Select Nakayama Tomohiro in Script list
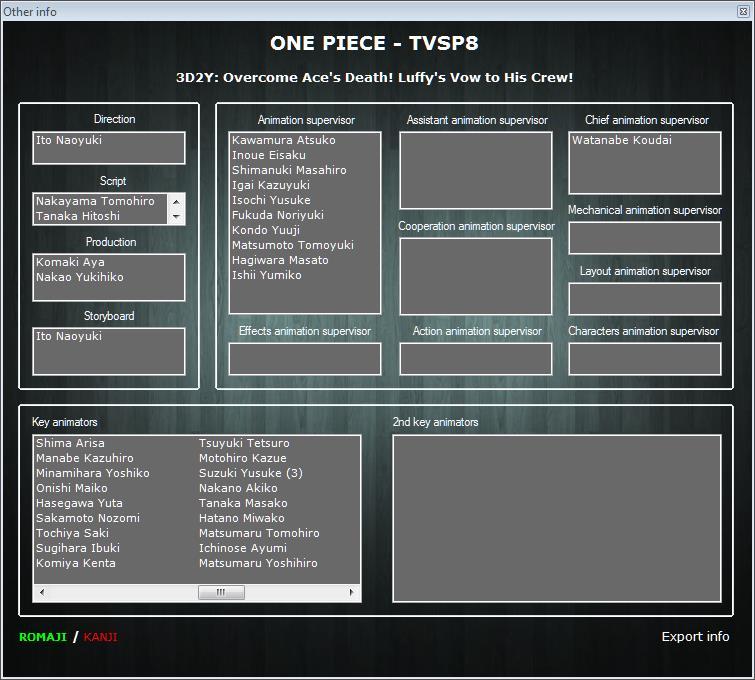This screenshot has height=680, width=755. (x=95, y=201)
